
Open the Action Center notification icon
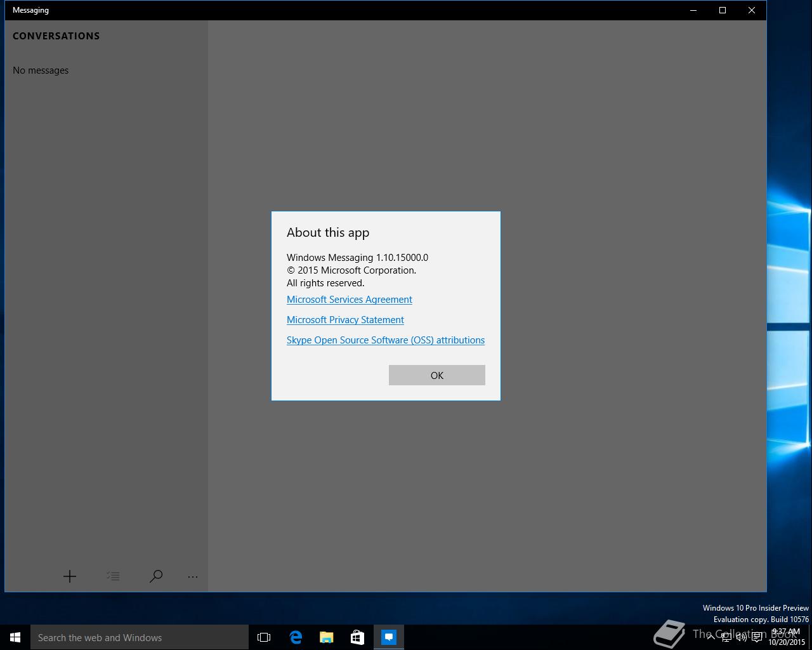[757, 637]
